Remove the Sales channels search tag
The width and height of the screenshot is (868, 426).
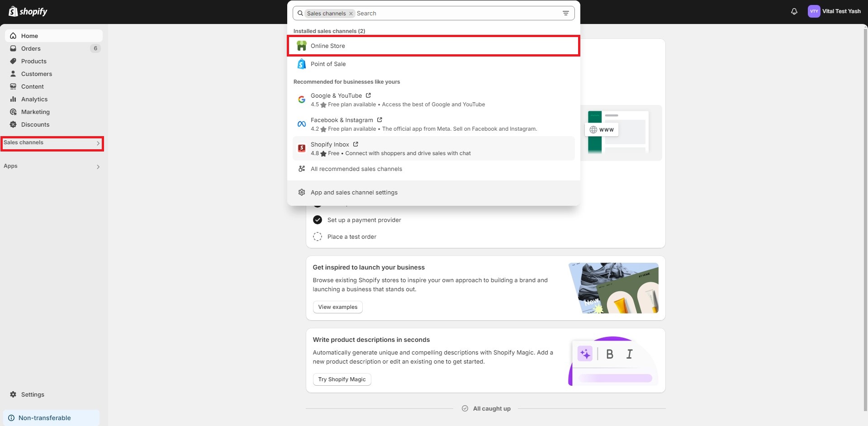351,14
